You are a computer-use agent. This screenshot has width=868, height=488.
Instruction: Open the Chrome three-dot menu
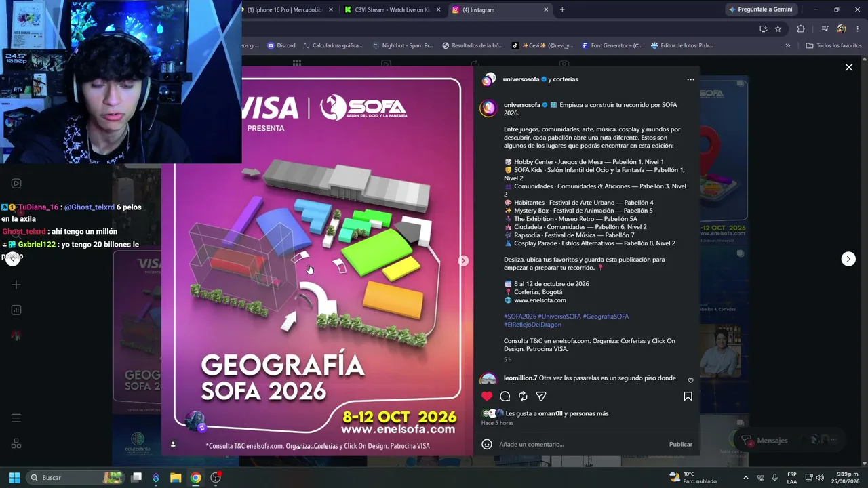[x=858, y=28]
